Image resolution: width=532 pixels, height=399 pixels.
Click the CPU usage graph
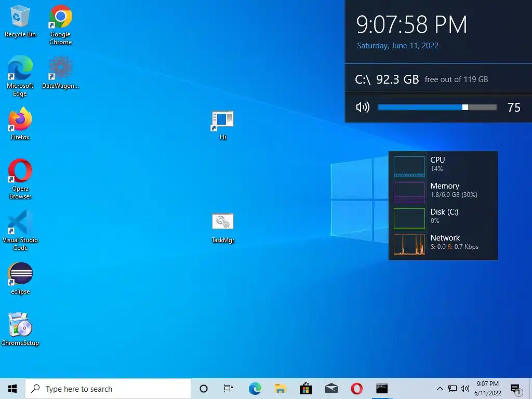click(x=409, y=167)
